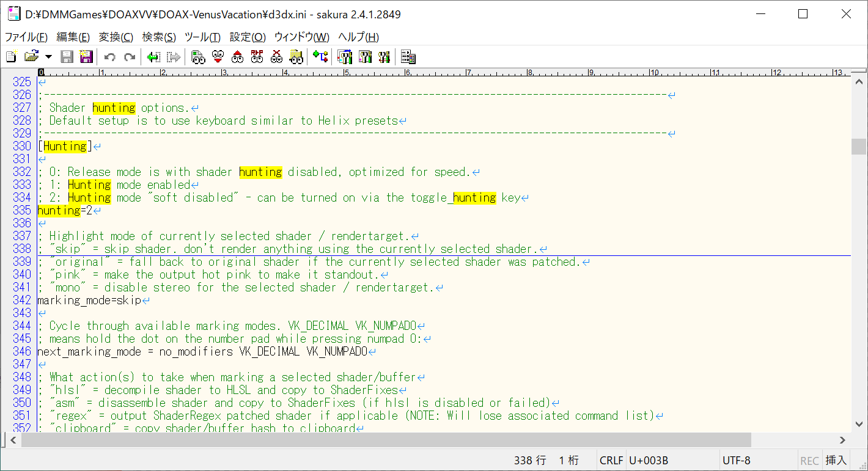Click the REC macro indicator
The image size is (868, 471).
click(809, 461)
